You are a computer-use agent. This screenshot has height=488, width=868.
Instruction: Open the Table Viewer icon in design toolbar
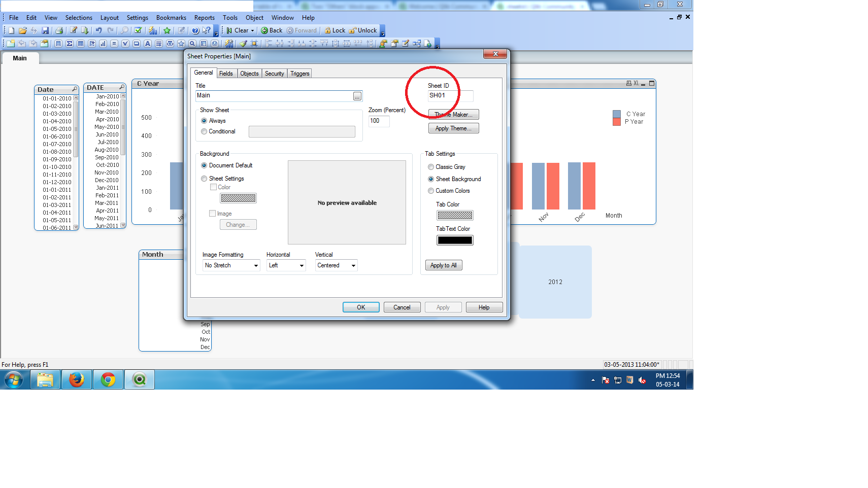417,44
